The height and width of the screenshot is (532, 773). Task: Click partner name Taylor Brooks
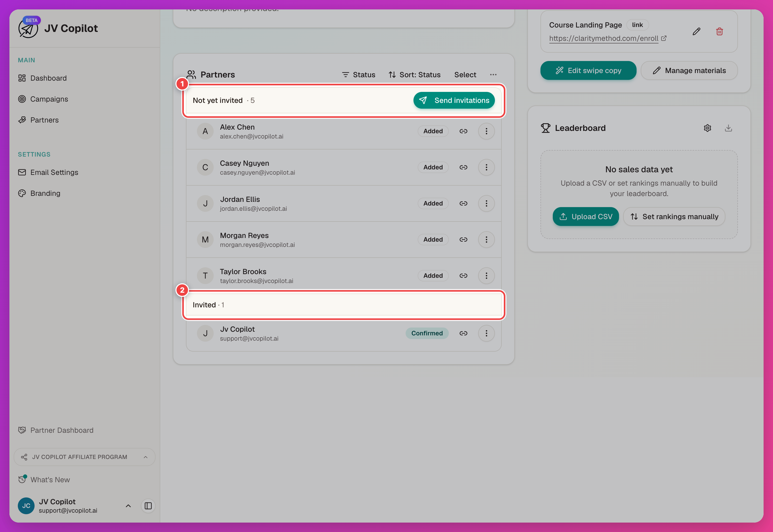(x=243, y=271)
